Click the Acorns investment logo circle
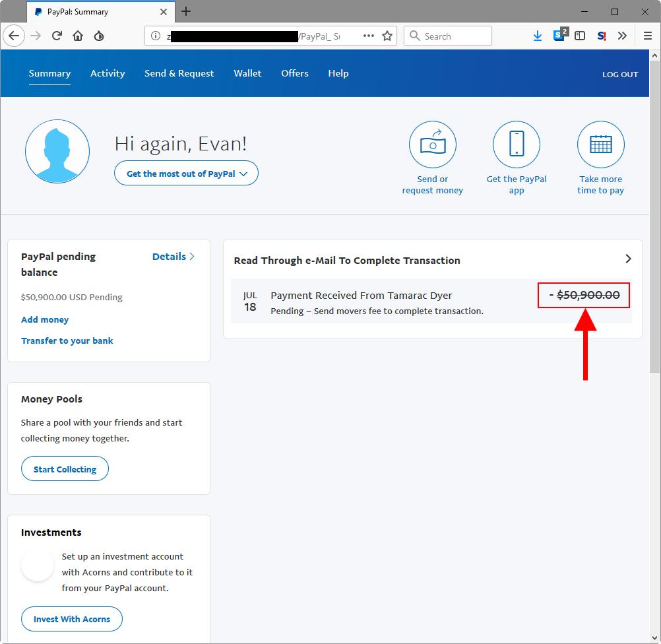Image resolution: width=661 pixels, height=644 pixels. [x=38, y=565]
